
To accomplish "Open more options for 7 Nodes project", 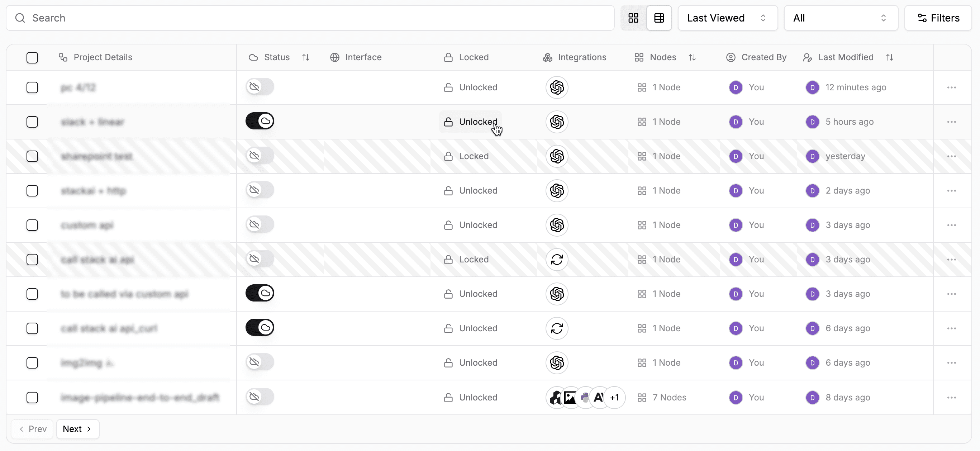I will [951, 397].
